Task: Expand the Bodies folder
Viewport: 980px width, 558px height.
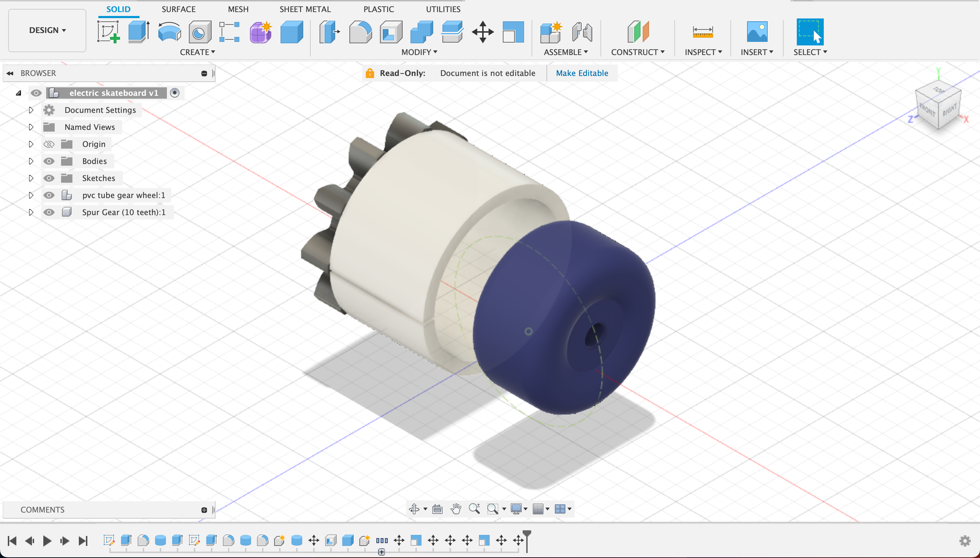Action: 31,161
